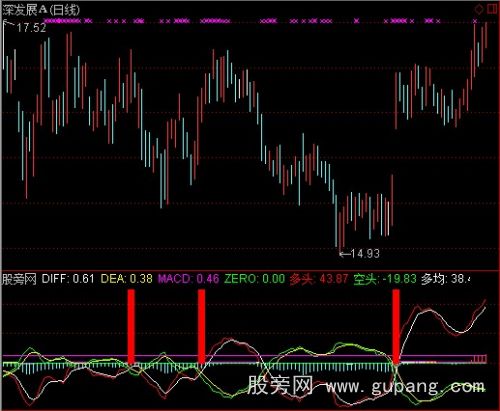This screenshot has width=500, height=411.
Task: Select the MACD: 0.46 indicator value
Action: point(189,279)
